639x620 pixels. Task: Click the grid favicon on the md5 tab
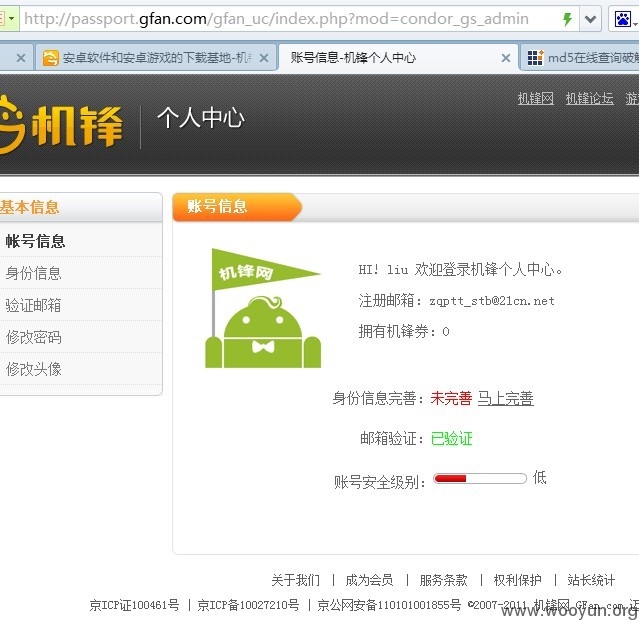[x=535, y=57]
